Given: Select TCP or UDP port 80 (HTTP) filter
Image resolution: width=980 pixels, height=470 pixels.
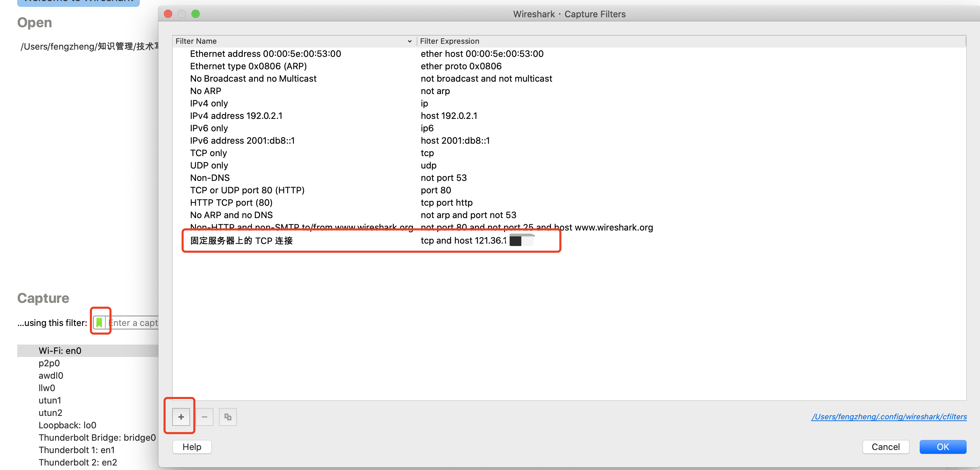Looking at the screenshot, I should click(247, 190).
